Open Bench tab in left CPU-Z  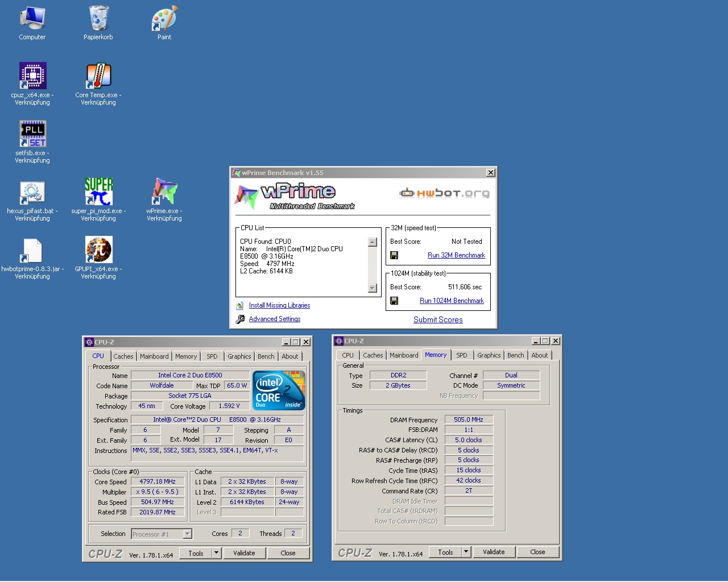pyautogui.click(x=266, y=356)
